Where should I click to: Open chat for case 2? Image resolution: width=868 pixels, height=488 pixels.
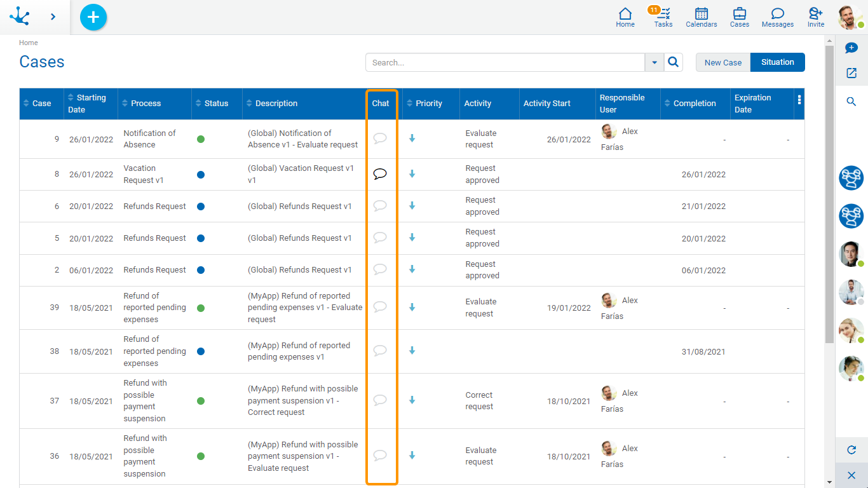pos(380,269)
